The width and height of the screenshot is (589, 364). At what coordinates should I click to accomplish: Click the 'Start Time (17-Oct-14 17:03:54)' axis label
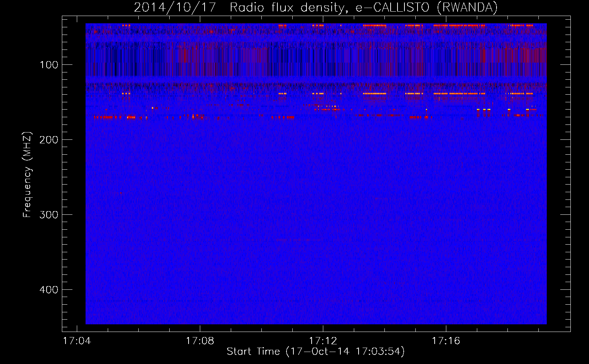316,352
